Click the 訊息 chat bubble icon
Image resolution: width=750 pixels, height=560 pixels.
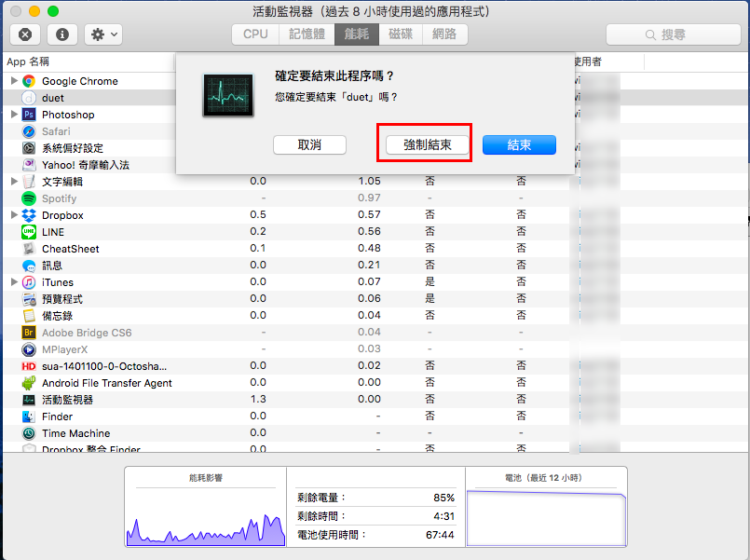(x=29, y=266)
